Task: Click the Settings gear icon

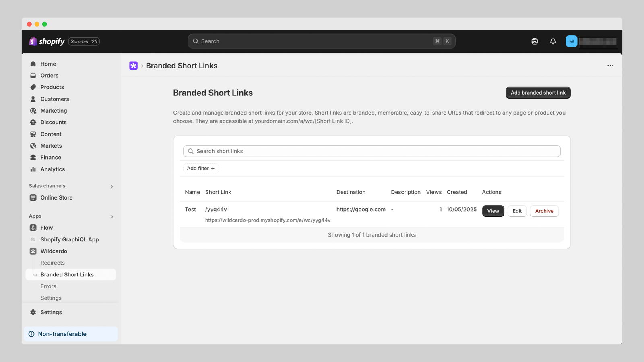Action: click(x=33, y=312)
